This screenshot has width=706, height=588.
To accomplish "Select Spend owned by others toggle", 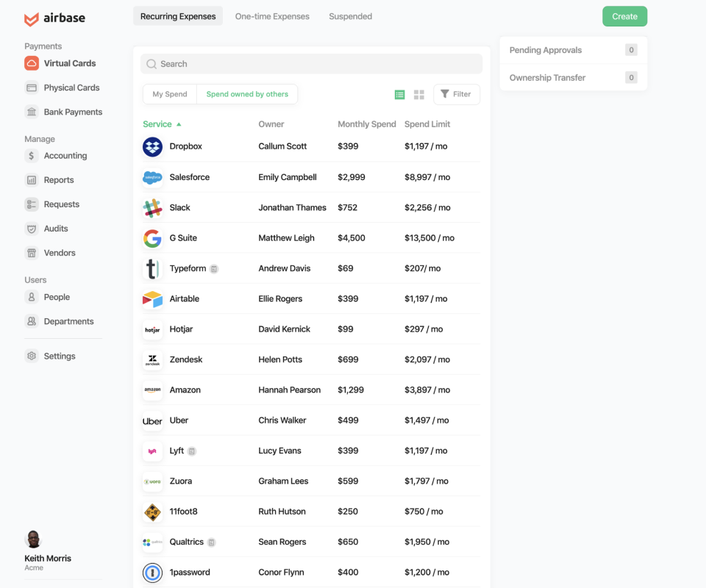I will (x=247, y=95).
